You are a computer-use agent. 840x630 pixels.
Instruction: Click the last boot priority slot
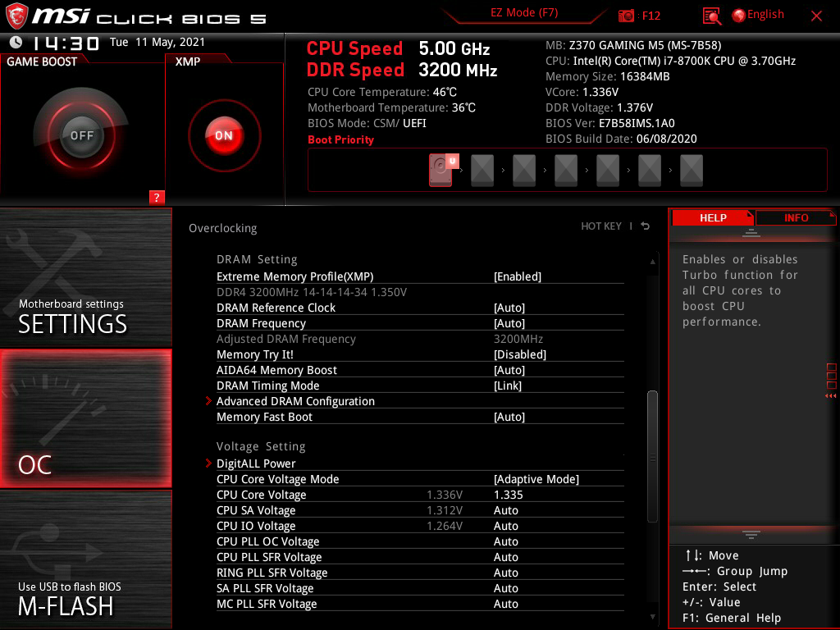(691, 171)
